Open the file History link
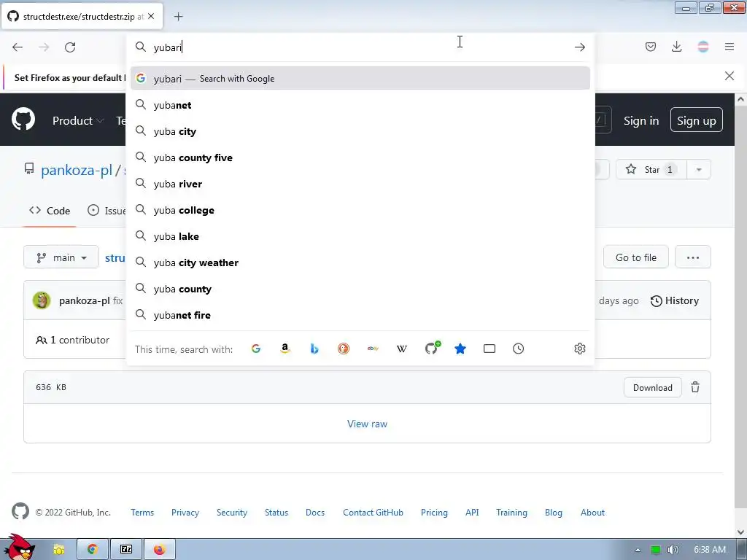747x560 pixels. [x=675, y=300]
